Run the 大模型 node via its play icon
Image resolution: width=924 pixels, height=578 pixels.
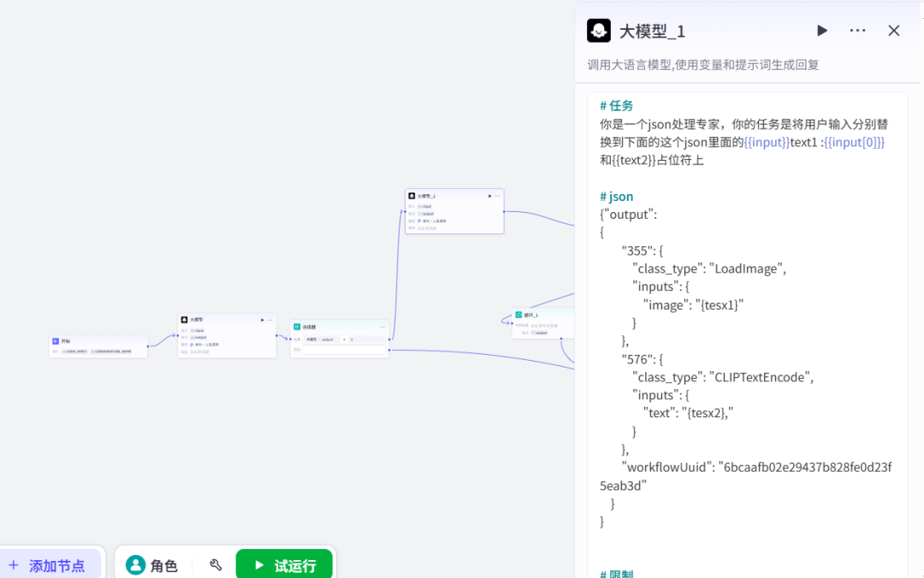[x=263, y=320]
